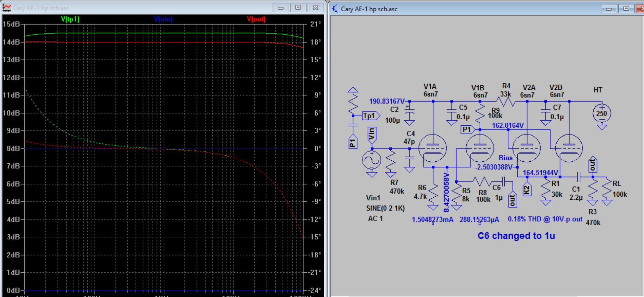644x297 pixels.
Task: Click the 162.0164V node voltage text
Action: 508,125
